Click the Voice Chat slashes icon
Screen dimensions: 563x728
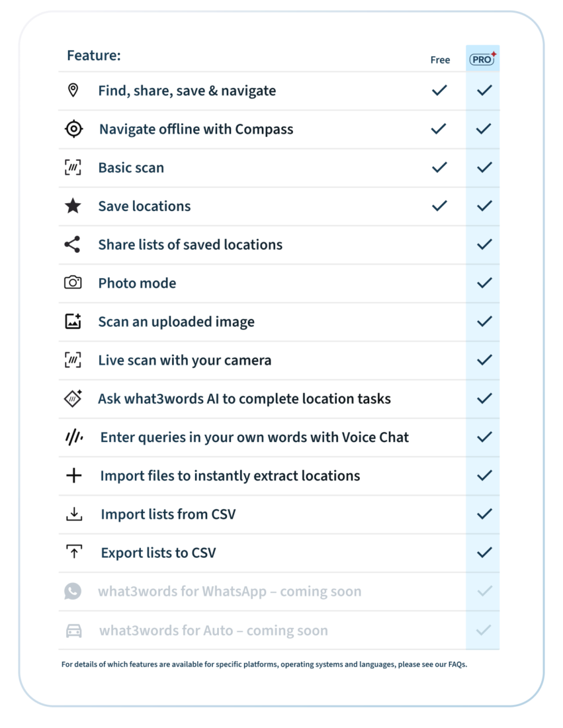click(73, 437)
